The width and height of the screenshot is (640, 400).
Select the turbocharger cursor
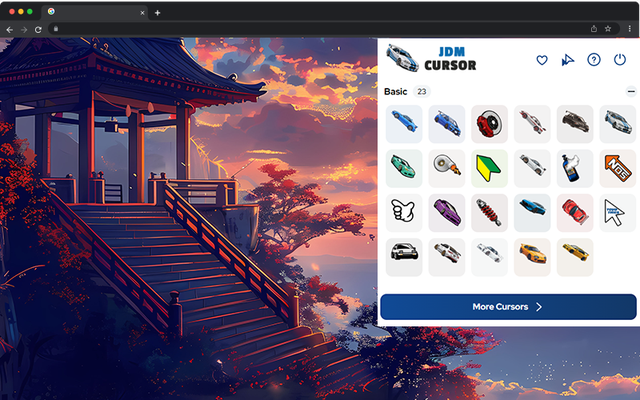pyautogui.click(x=447, y=169)
